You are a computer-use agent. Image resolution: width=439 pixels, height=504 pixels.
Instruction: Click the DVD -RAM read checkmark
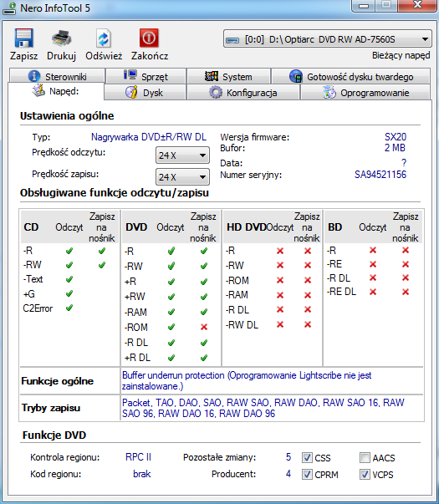[171, 312]
